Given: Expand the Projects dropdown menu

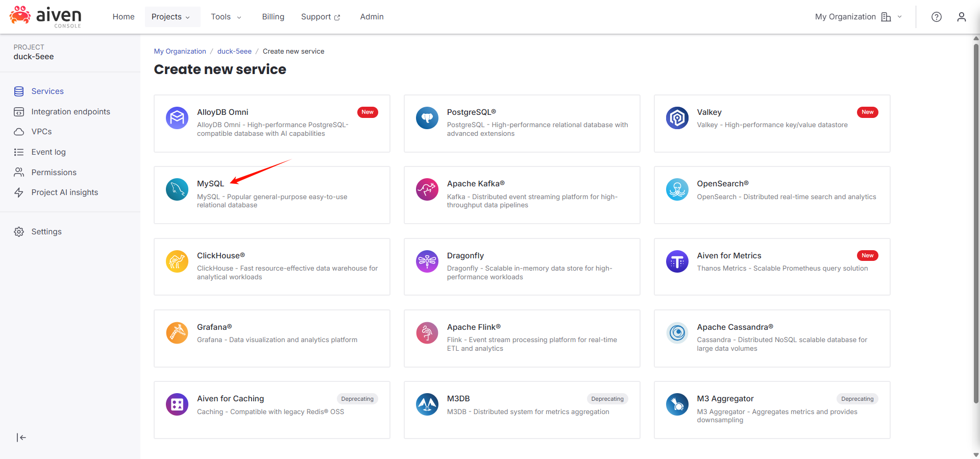Looking at the screenshot, I should 172,17.
